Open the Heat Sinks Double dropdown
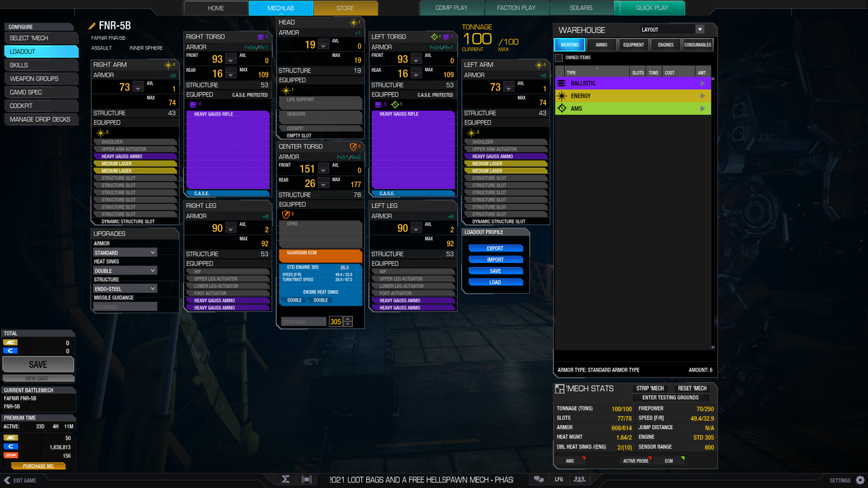The height and width of the screenshot is (488, 868). click(125, 270)
